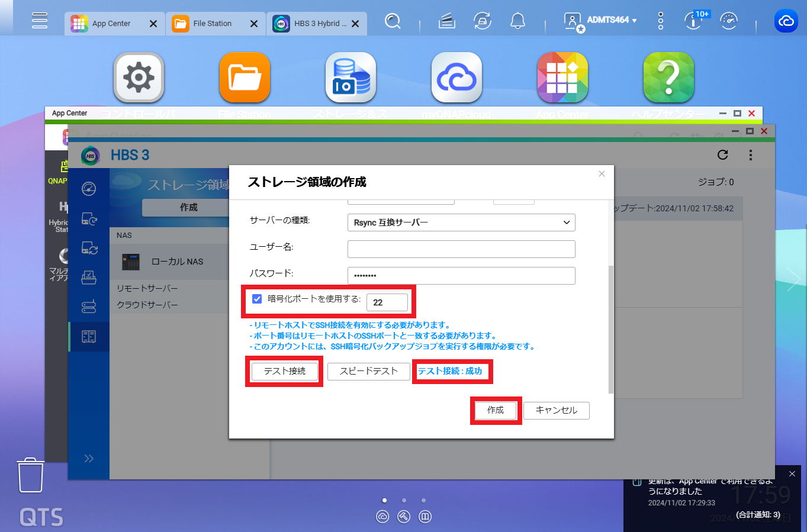This screenshot has height=532, width=807.
Task: Open Help Center question mark desktop icon
Action: point(668,78)
